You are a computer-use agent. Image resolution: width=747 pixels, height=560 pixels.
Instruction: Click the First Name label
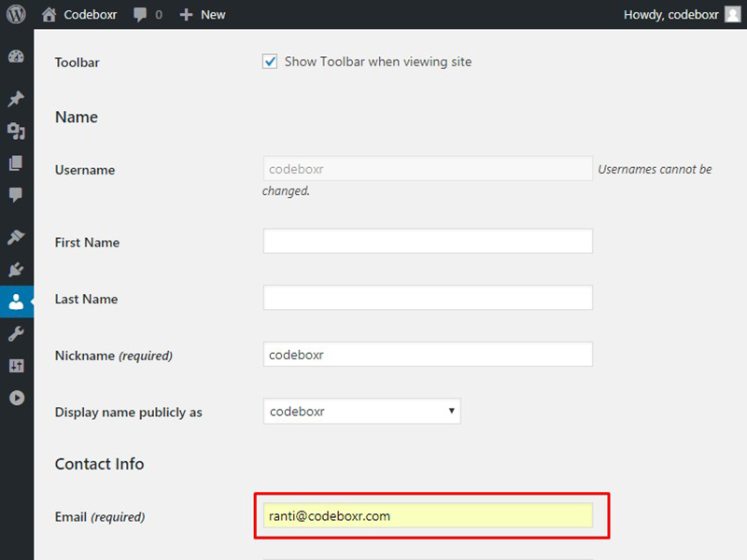(x=87, y=243)
